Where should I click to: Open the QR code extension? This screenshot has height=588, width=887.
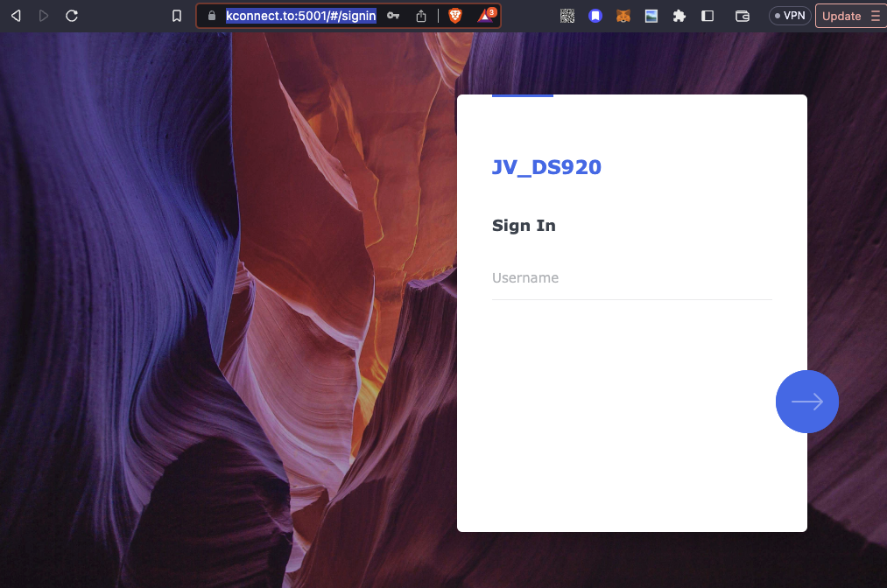point(567,16)
